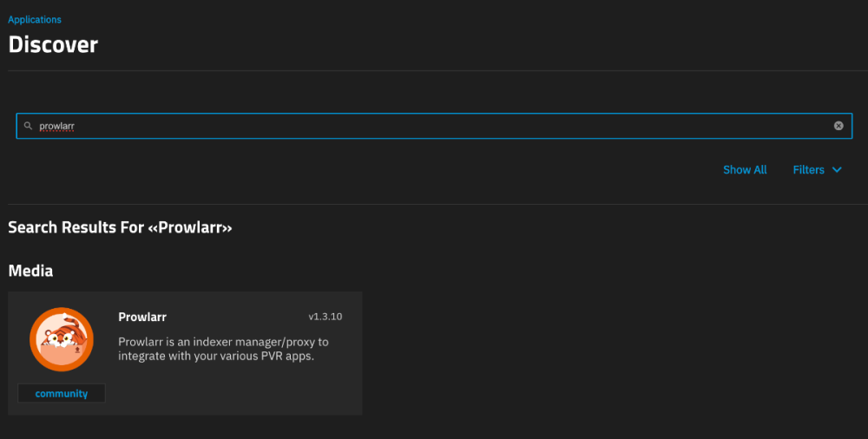Viewport: 868px width, 439px height.
Task: Click the Search Results For «Prowlarr» heading
Action: click(120, 227)
